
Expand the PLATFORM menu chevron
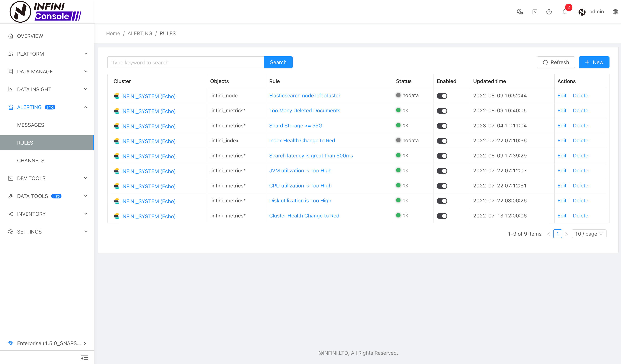tap(86, 54)
